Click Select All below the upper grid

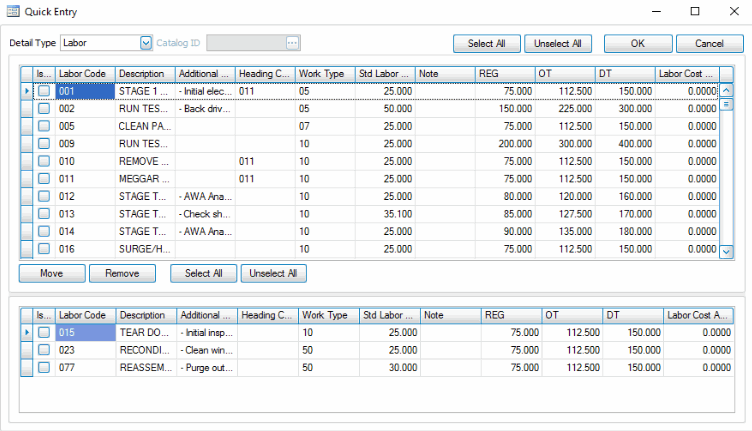pos(203,273)
